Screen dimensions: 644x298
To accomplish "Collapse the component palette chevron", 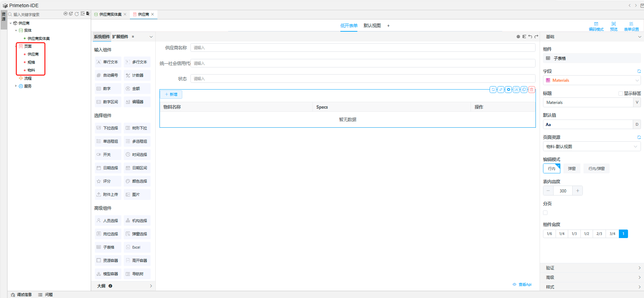I will click(x=151, y=37).
